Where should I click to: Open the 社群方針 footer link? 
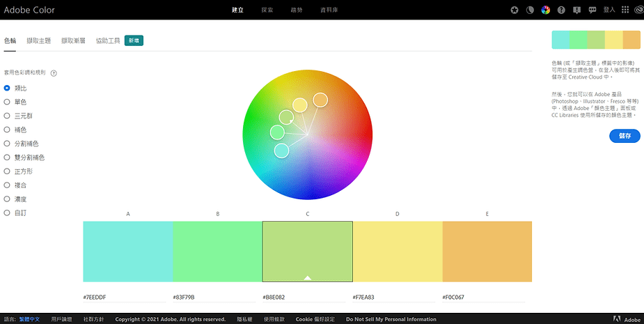[94, 320]
